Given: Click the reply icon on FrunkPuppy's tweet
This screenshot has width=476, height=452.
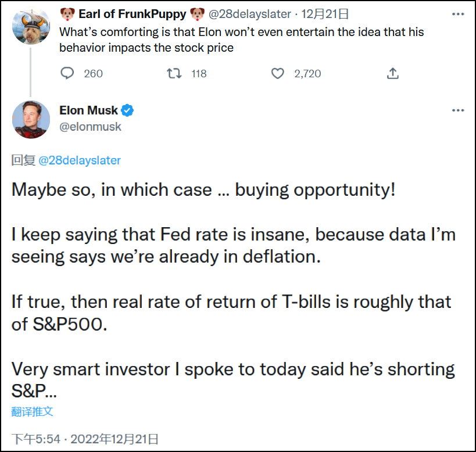Looking at the screenshot, I should tap(68, 73).
